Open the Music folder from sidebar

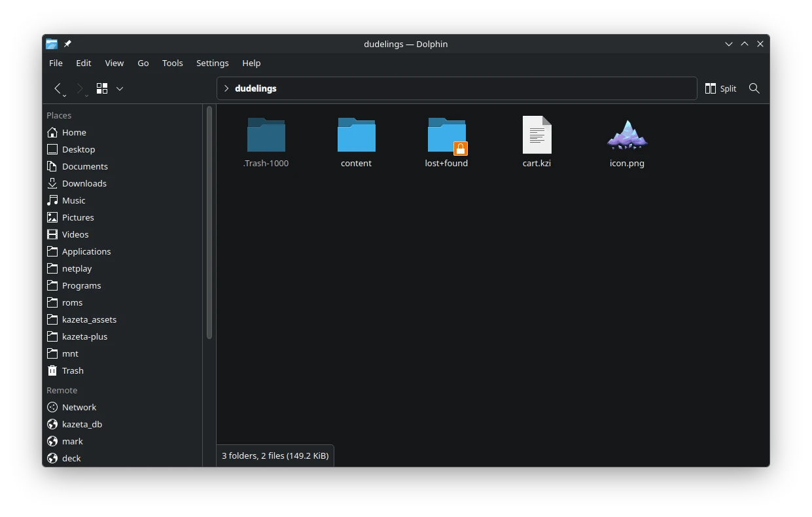coord(73,200)
